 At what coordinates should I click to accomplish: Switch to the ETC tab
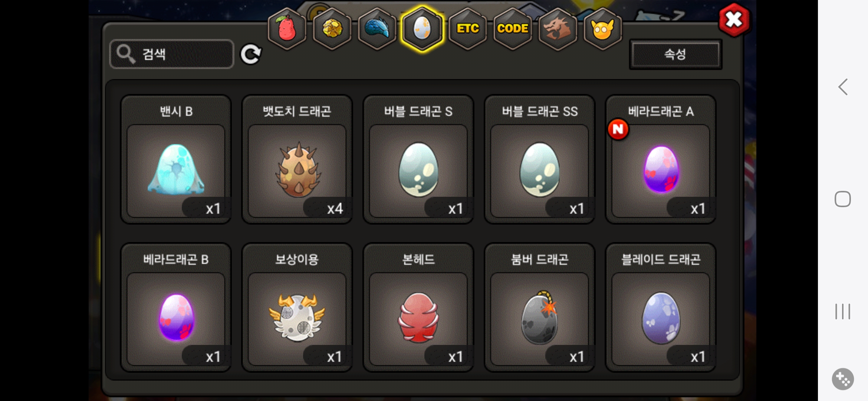(x=467, y=29)
